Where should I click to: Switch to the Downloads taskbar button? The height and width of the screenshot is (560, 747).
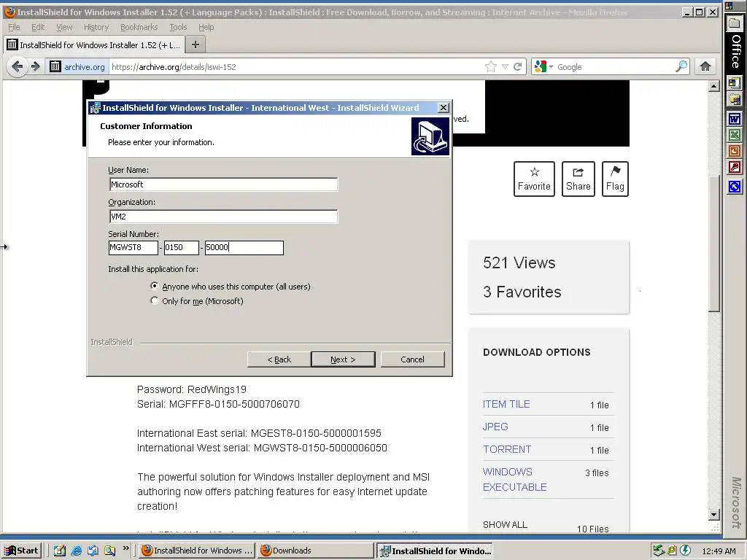pos(316,551)
